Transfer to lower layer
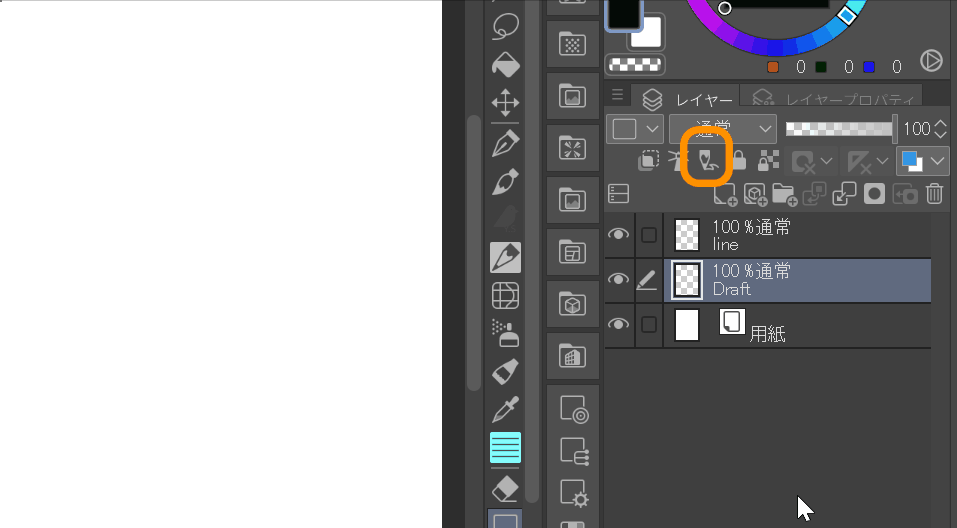This screenshot has width=957, height=528. [815, 194]
